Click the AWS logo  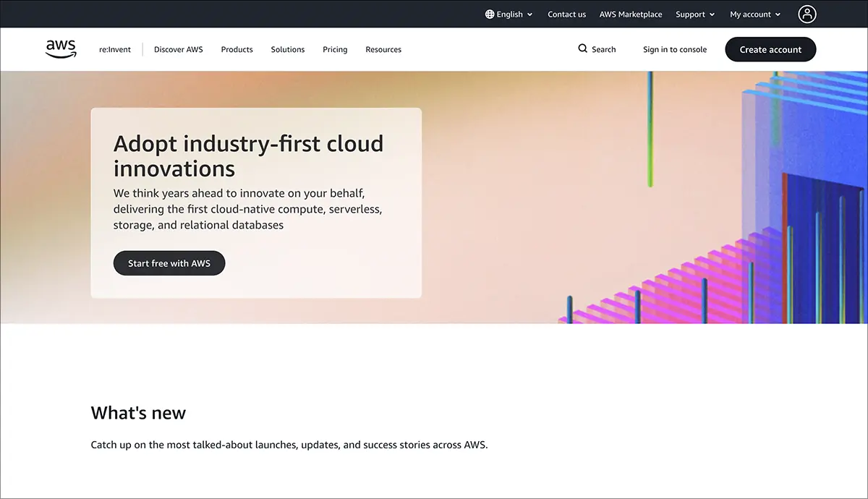tap(61, 49)
